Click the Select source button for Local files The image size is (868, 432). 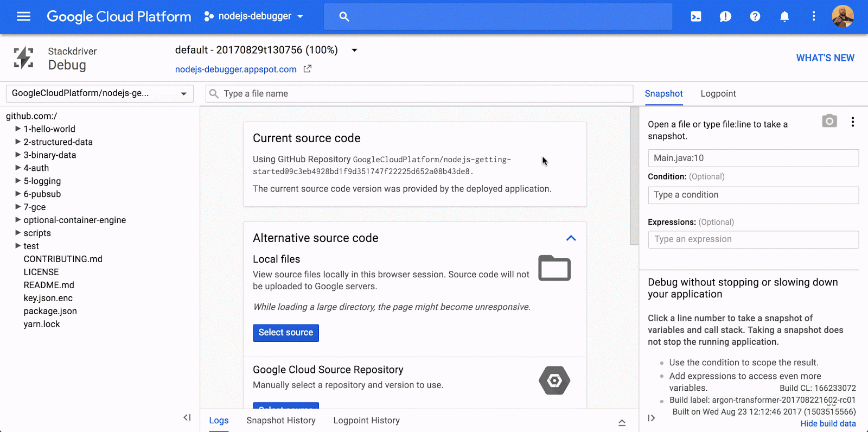(286, 333)
